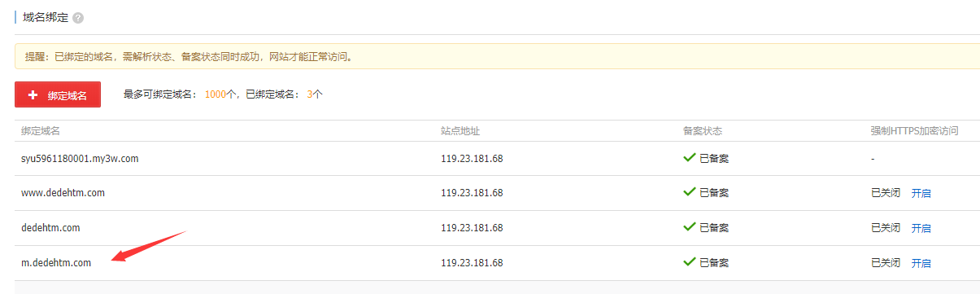Click the 强制HTTPS加密访问 column header
980x294 pixels.
[914, 131]
